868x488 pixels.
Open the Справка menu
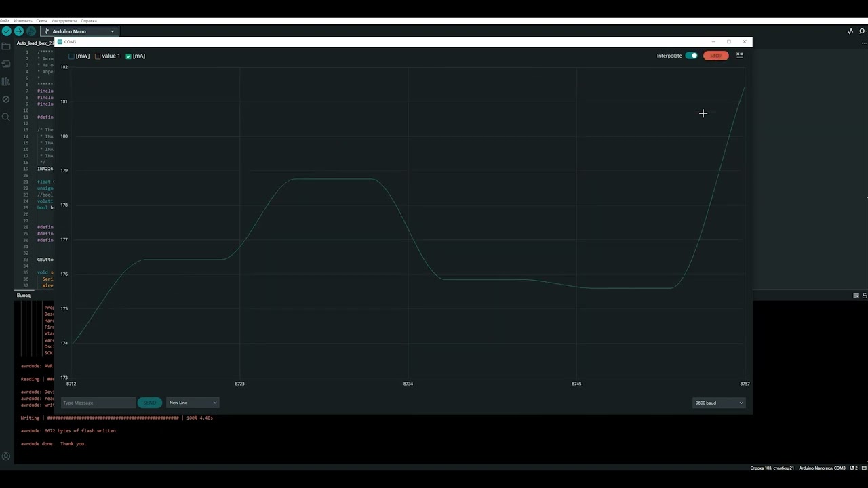point(89,21)
